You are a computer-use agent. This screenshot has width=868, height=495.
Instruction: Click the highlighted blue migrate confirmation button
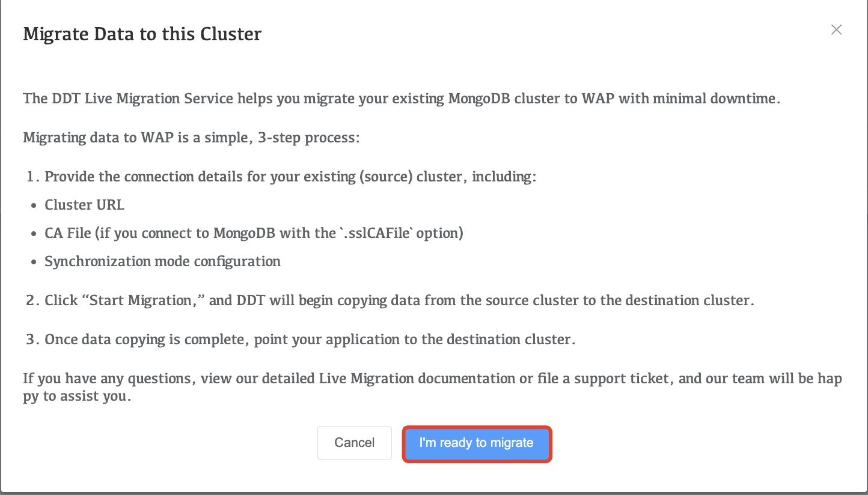coord(477,443)
